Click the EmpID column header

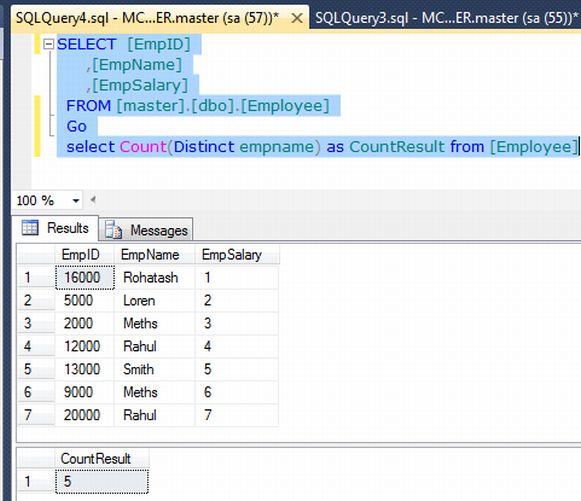[x=84, y=255]
